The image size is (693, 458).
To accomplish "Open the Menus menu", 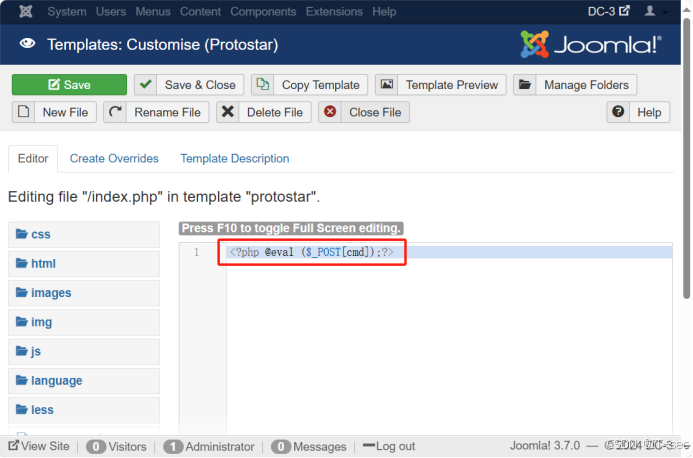I will pos(153,11).
